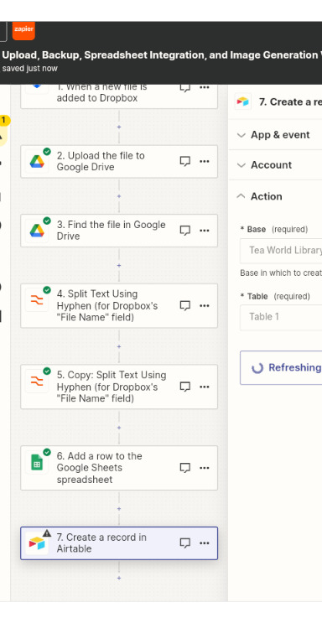Open more options for step 2 Upload file

[204, 161]
